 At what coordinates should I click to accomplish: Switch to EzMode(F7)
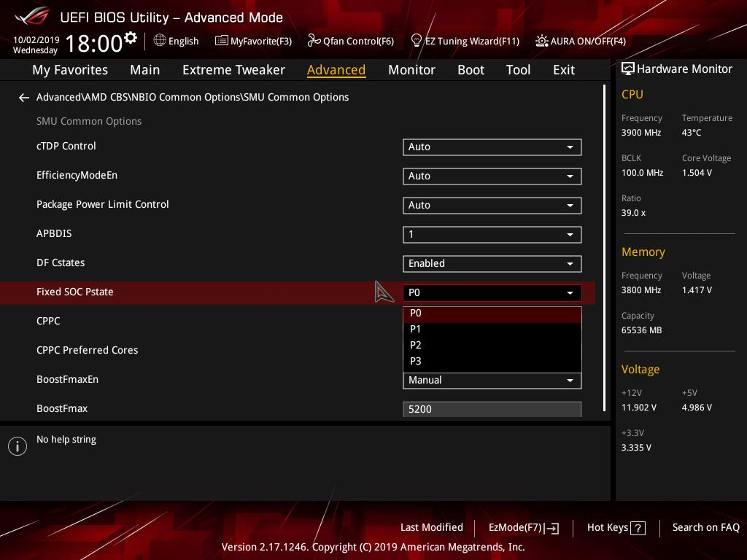coord(524,528)
